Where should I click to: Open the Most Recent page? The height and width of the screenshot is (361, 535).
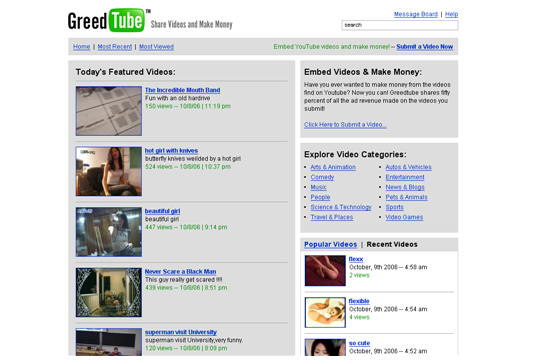115,47
